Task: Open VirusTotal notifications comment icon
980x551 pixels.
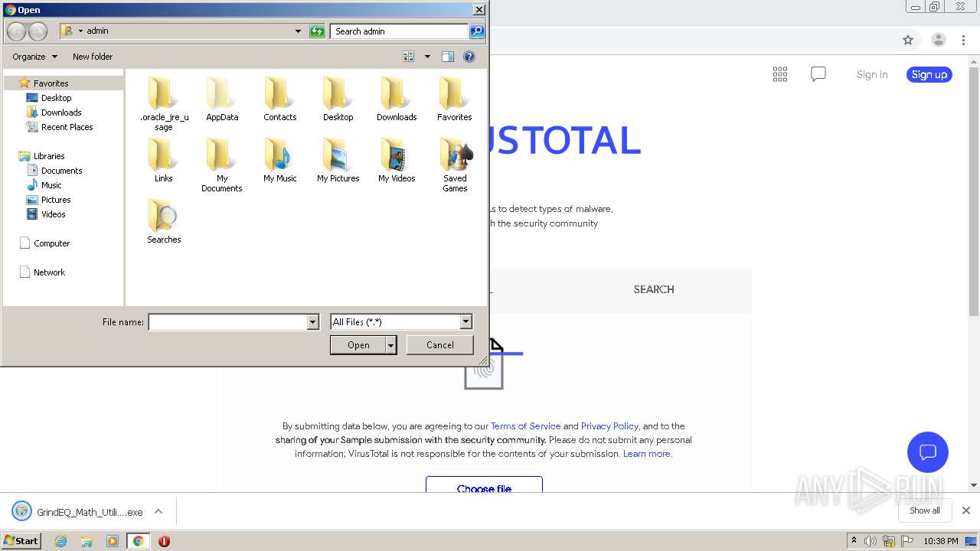Action: point(818,74)
